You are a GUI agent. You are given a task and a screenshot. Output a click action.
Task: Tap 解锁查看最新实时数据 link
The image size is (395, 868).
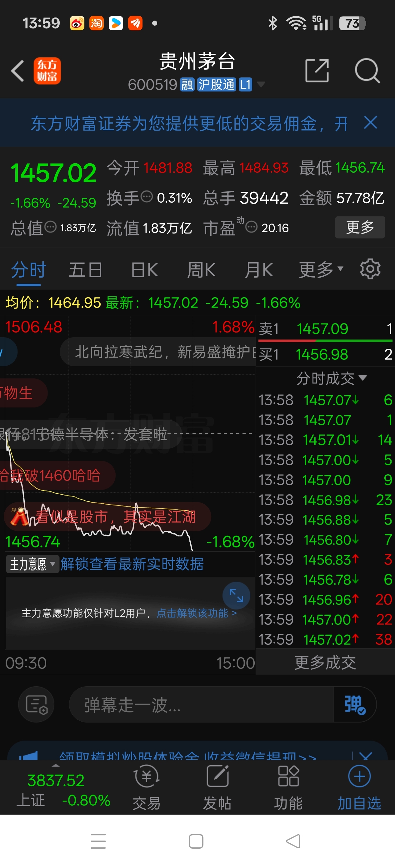pos(132,564)
